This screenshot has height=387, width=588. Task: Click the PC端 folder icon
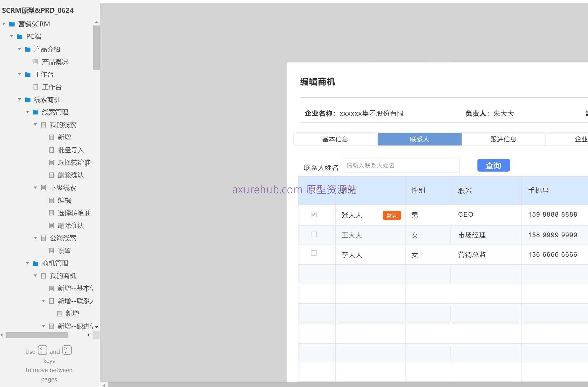[x=20, y=36]
